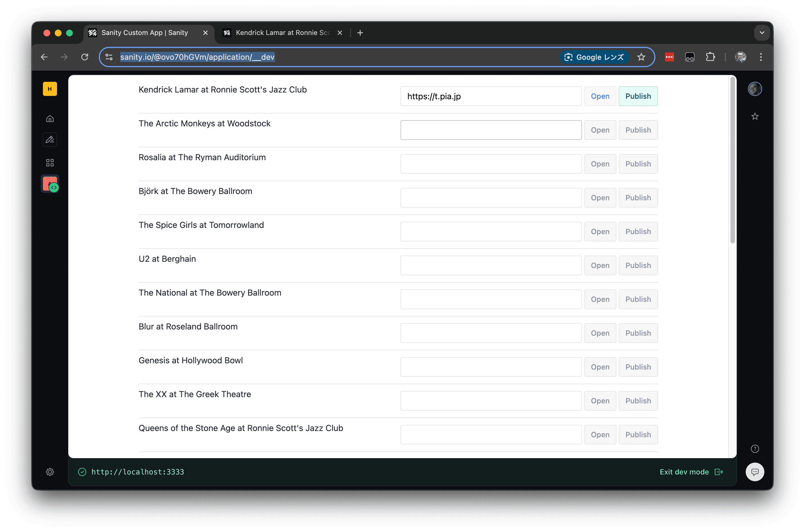
Task: Open the Sanity home icon in sidebar
Action: (x=50, y=119)
